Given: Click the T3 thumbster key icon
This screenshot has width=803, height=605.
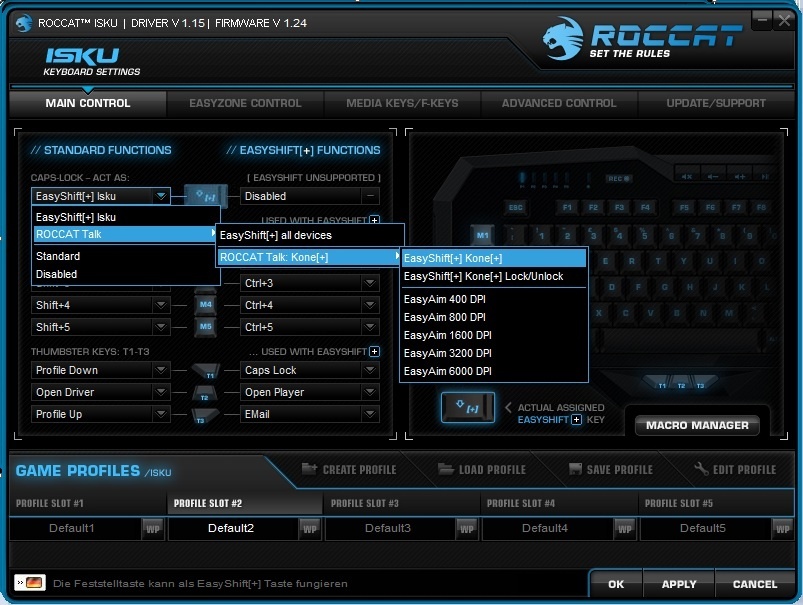Looking at the screenshot, I should click(205, 414).
